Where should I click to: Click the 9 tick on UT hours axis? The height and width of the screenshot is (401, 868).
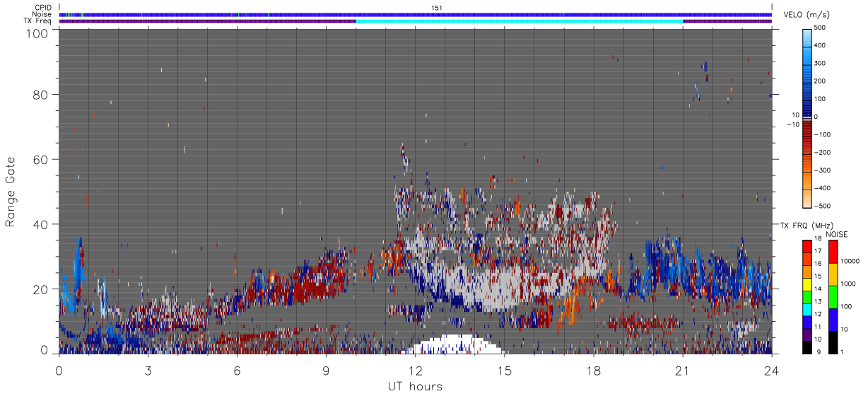click(327, 370)
